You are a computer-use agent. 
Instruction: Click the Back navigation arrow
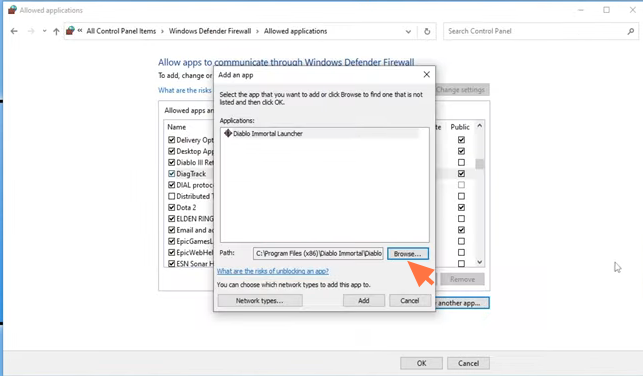point(14,31)
